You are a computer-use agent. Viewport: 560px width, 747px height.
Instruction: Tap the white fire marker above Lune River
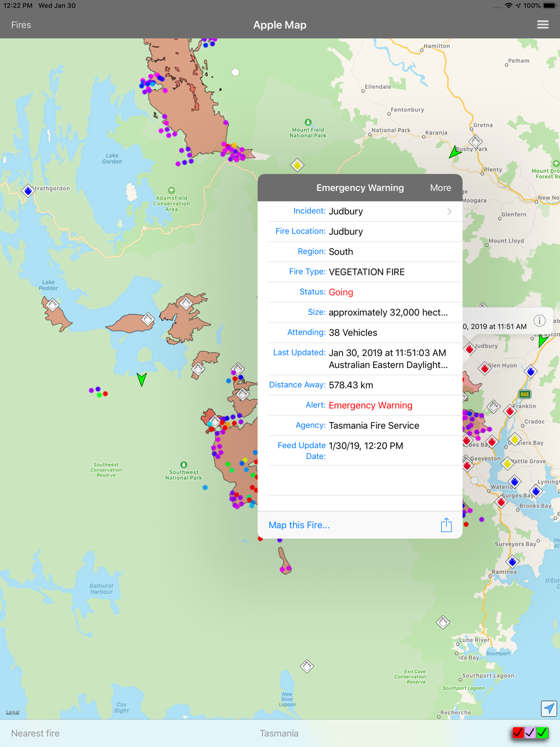(x=443, y=622)
